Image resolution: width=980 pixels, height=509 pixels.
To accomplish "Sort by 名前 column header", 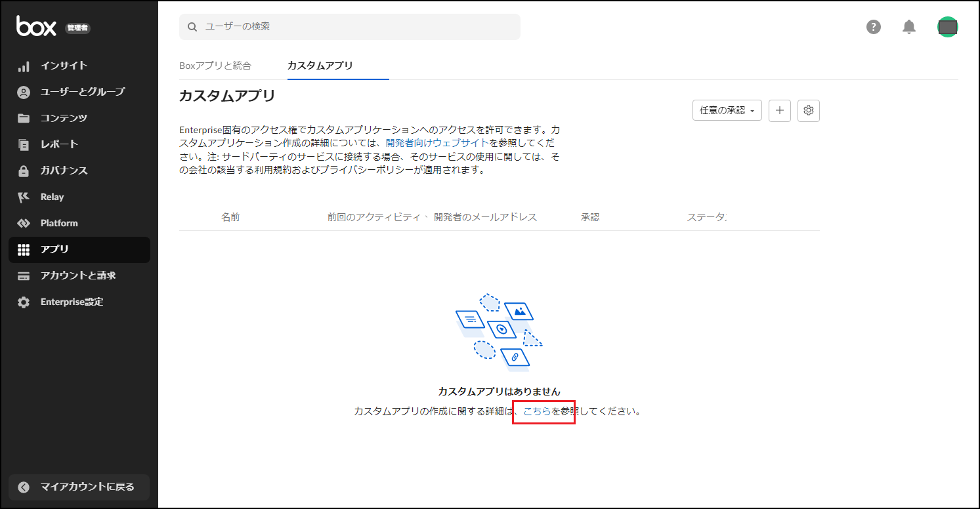I will pyautogui.click(x=230, y=217).
